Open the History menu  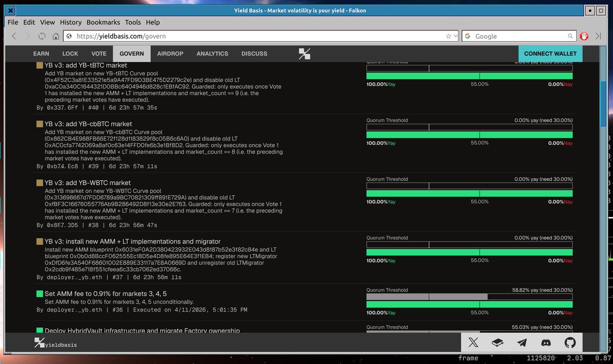70,22
